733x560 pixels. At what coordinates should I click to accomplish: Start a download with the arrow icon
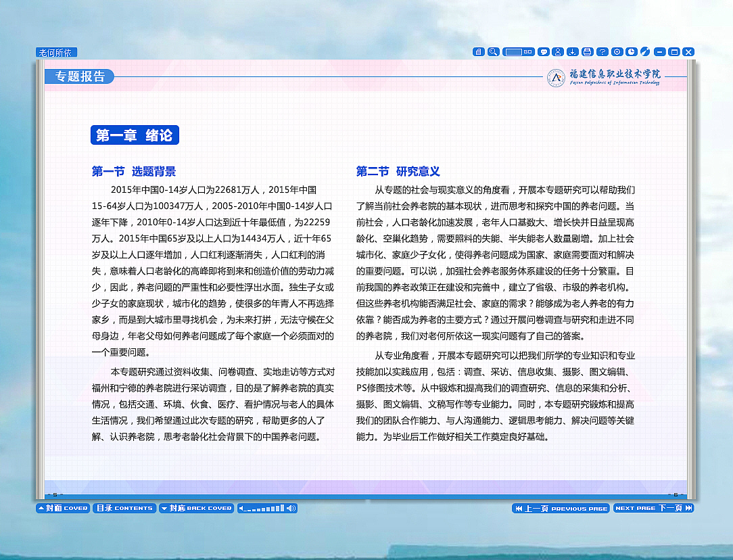573,51
